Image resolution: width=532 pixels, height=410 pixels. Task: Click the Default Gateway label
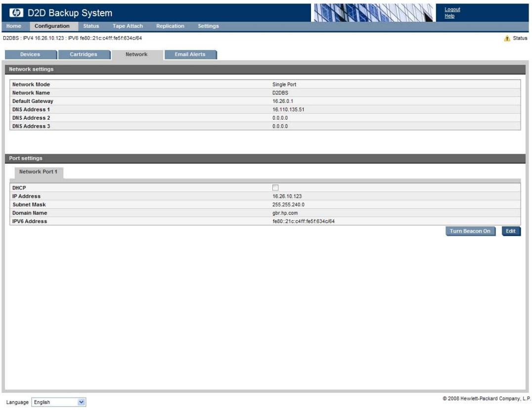pos(33,101)
